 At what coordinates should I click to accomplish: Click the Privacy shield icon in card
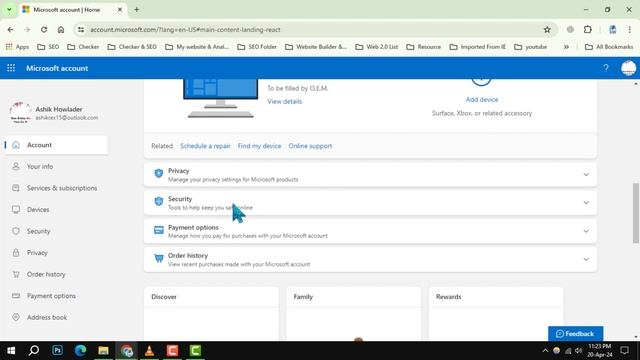(159, 173)
